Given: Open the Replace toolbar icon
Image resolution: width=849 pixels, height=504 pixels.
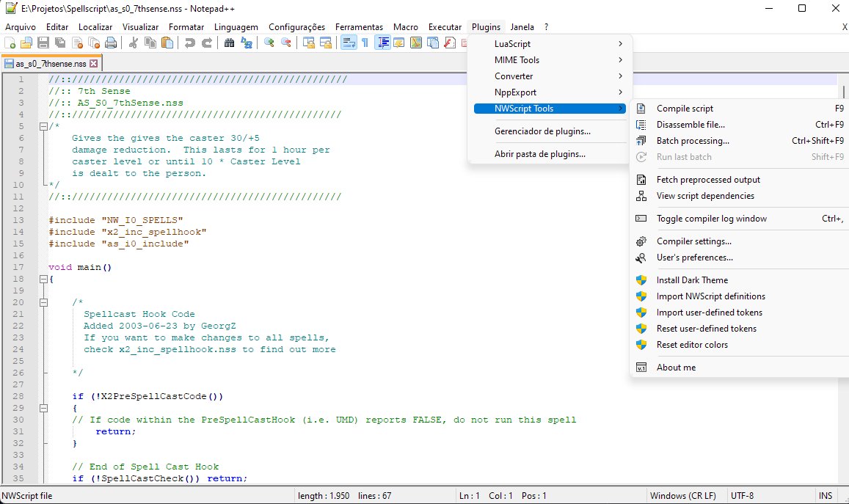Looking at the screenshot, I should click(x=247, y=43).
